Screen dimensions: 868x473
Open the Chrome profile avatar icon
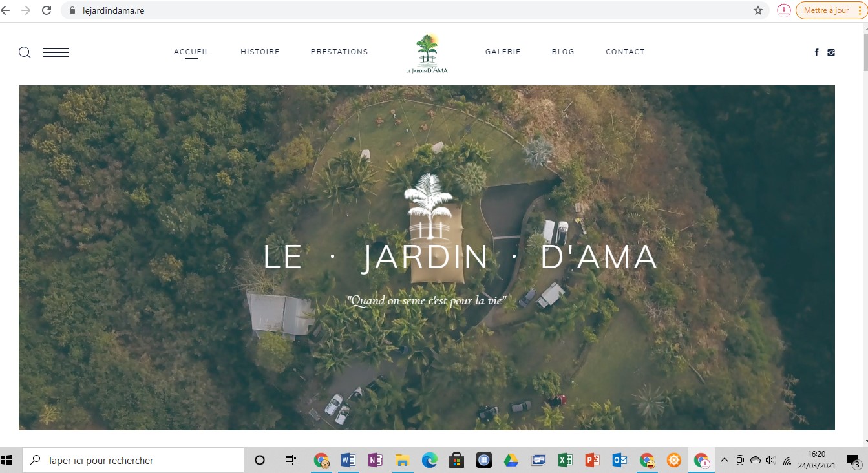point(784,10)
